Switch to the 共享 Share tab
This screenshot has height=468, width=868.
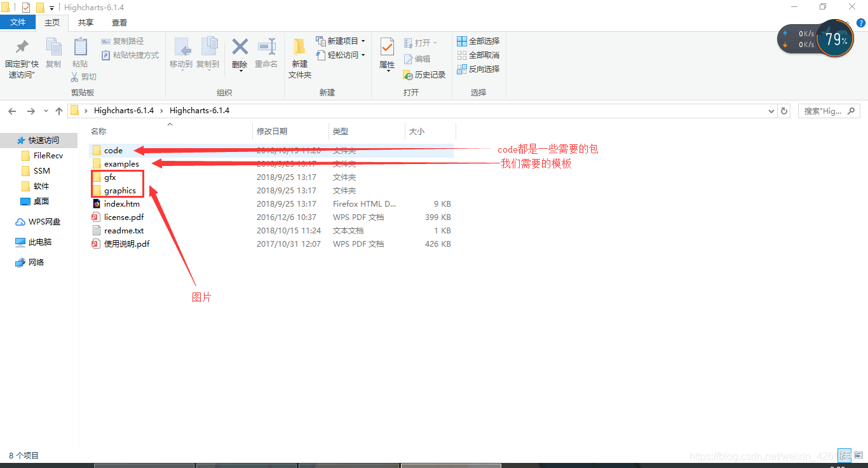click(86, 22)
